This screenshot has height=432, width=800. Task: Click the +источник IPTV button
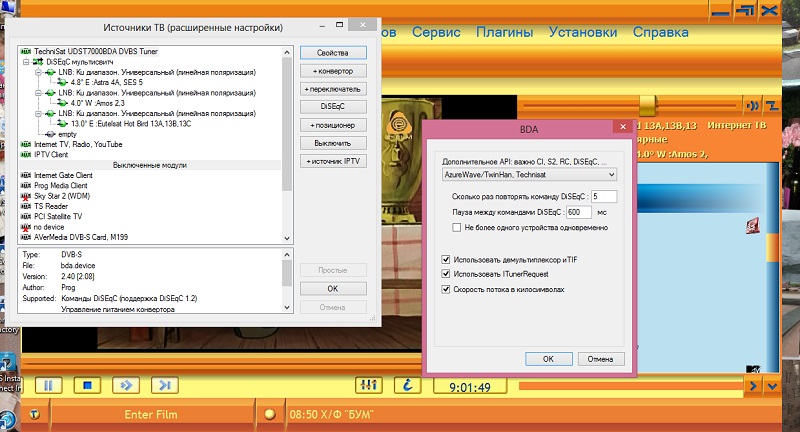(333, 161)
